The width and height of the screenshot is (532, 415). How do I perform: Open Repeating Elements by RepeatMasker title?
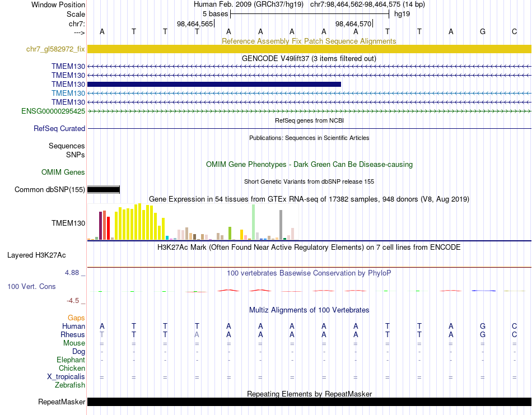[x=309, y=394]
